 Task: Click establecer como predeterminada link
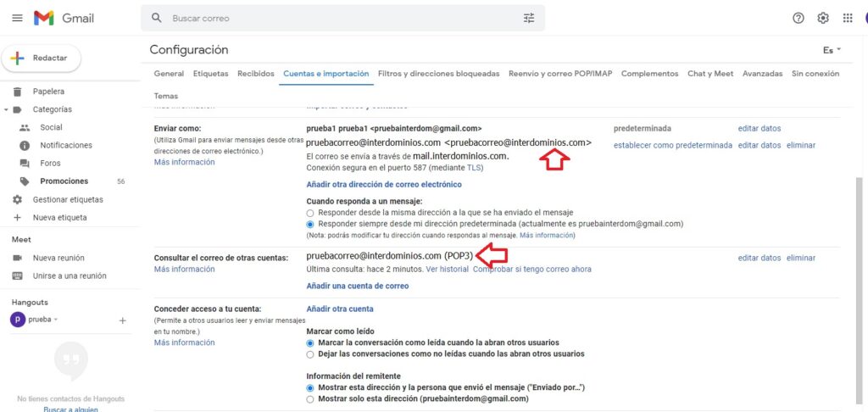[672, 145]
